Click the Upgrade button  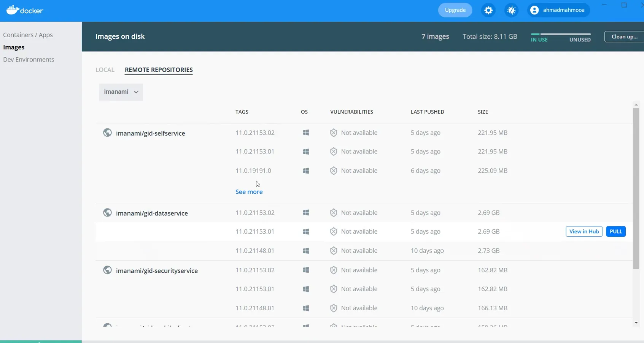[455, 10]
